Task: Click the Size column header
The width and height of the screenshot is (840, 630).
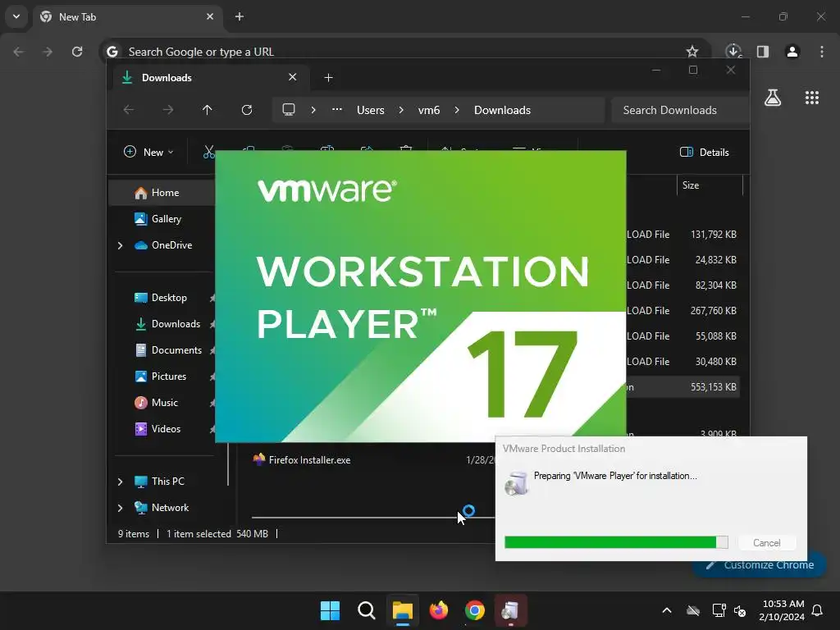Action: [691, 185]
